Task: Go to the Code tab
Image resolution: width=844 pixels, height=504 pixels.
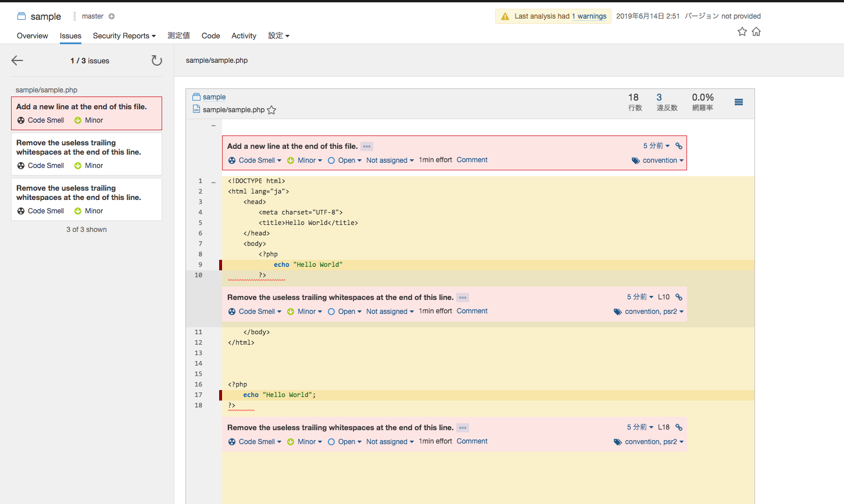Action: 210,36
